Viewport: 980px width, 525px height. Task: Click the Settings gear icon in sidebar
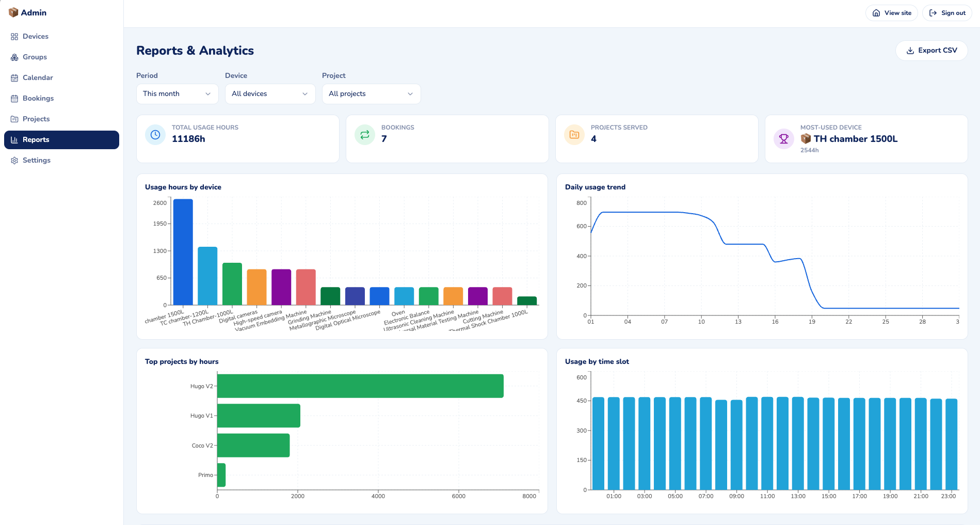click(14, 161)
